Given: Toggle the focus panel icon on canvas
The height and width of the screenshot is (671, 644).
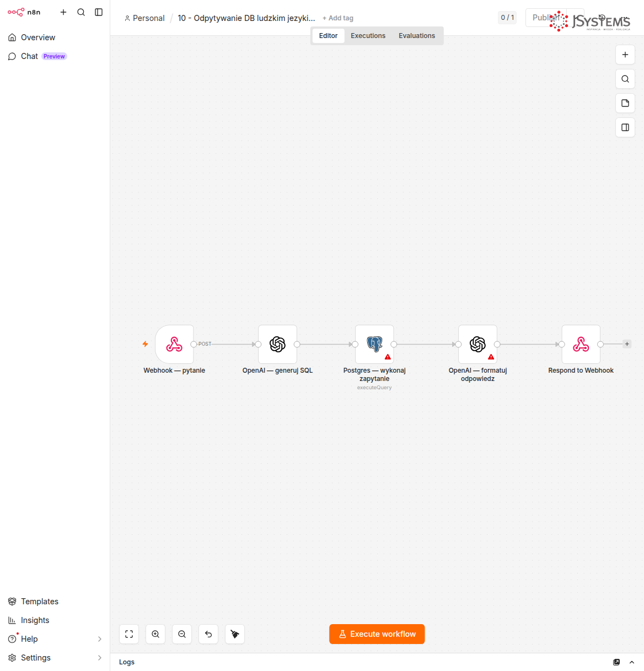Looking at the screenshot, I should click(x=625, y=127).
